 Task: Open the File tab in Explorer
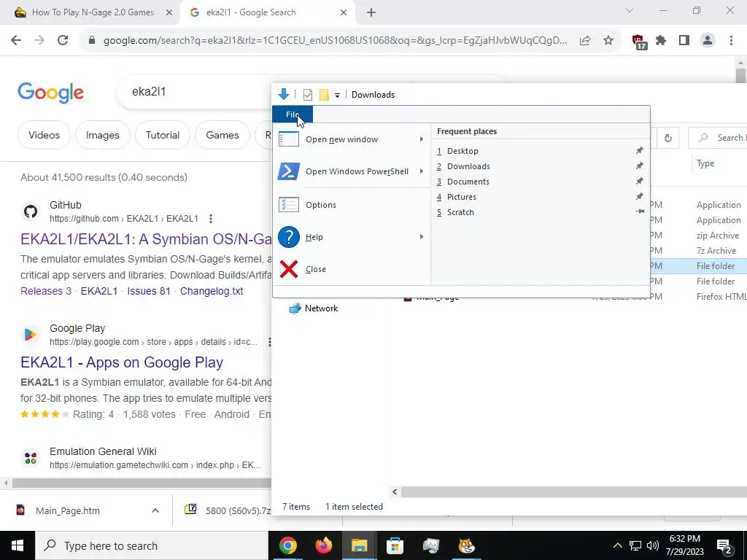coord(293,114)
